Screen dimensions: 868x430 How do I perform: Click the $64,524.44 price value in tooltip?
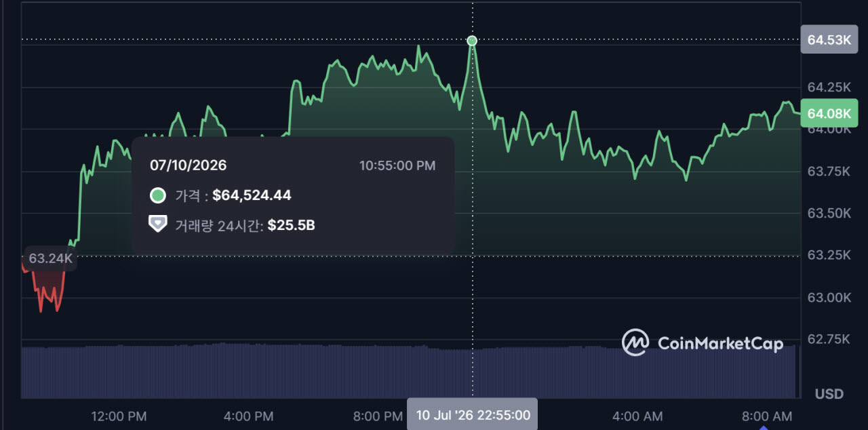click(252, 195)
